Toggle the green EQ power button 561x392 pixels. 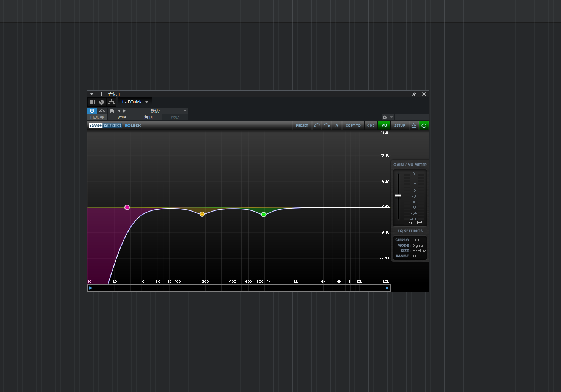point(424,125)
